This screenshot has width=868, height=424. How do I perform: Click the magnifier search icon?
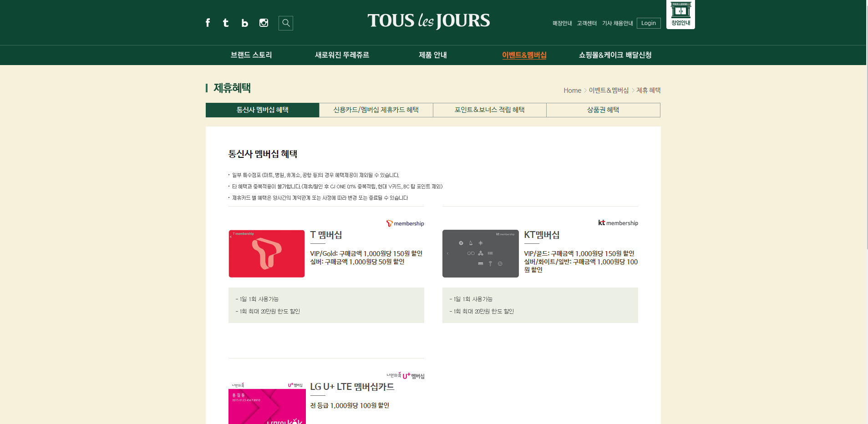(286, 23)
